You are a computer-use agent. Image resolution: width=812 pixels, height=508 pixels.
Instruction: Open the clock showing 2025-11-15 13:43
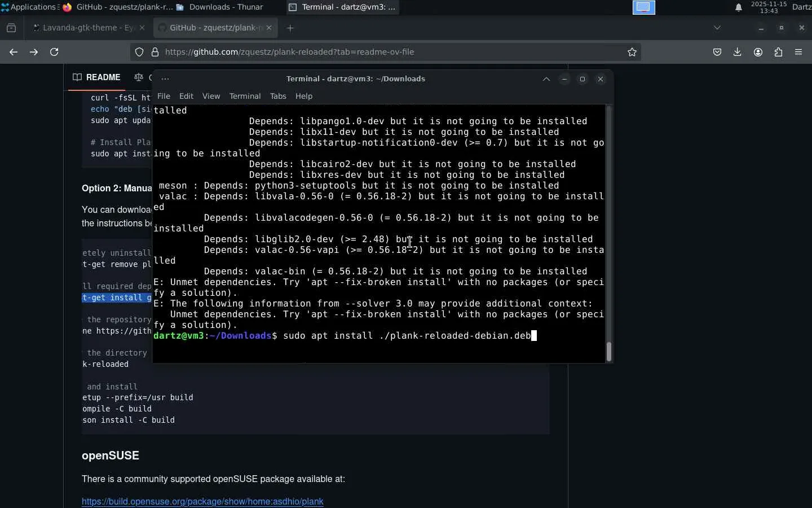click(x=769, y=7)
